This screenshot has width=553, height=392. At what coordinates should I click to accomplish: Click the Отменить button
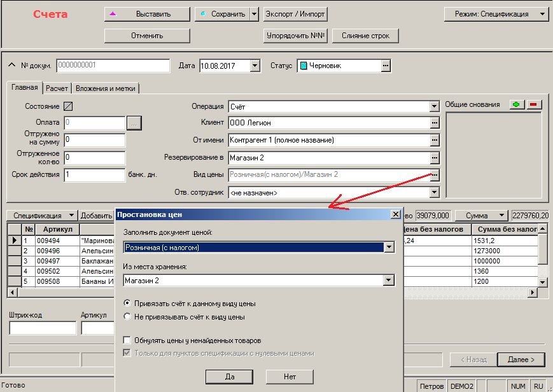coord(147,36)
